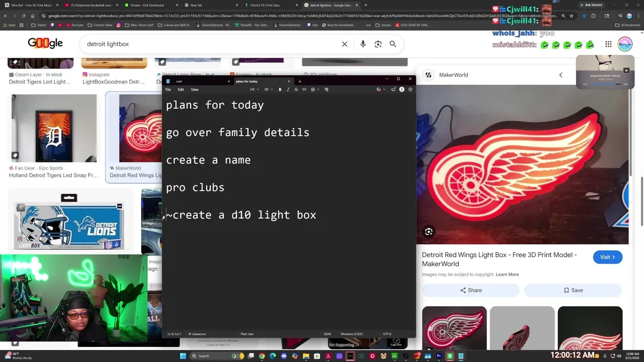This screenshot has height=362, width=644.
Task: Switch to the cost tab in Notepad
Action: (x=197, y=81)
